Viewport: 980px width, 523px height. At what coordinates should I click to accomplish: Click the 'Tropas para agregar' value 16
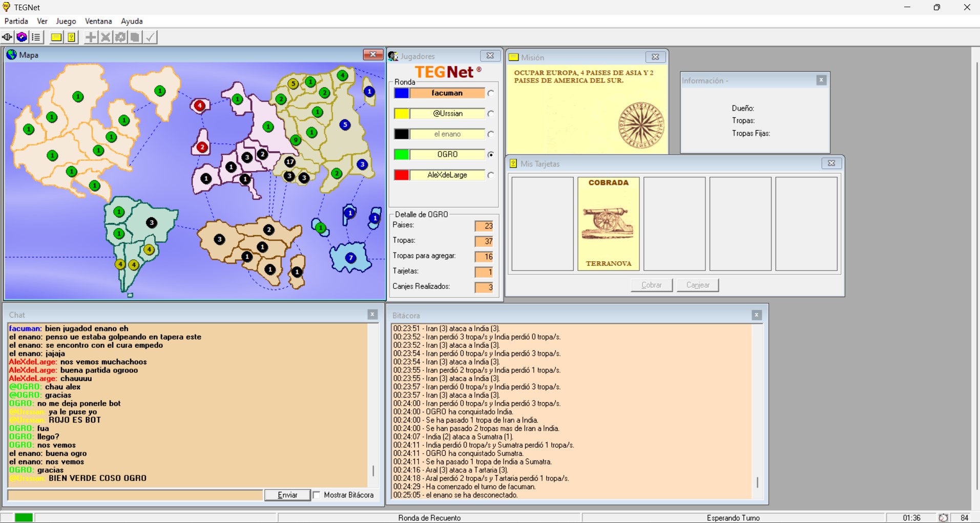484,257
